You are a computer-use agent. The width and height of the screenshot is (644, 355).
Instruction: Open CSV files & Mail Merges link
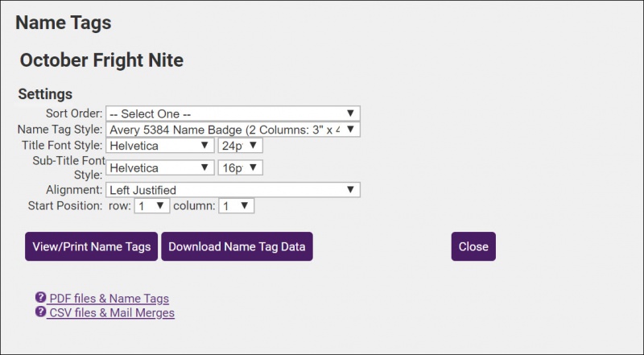112,312
